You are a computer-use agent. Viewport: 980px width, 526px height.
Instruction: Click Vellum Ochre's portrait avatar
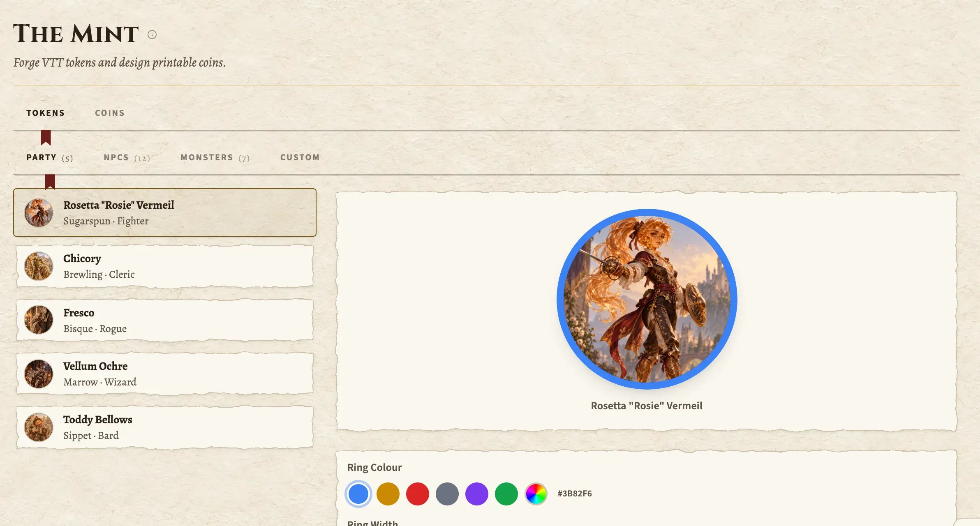(x=39, y=374)
